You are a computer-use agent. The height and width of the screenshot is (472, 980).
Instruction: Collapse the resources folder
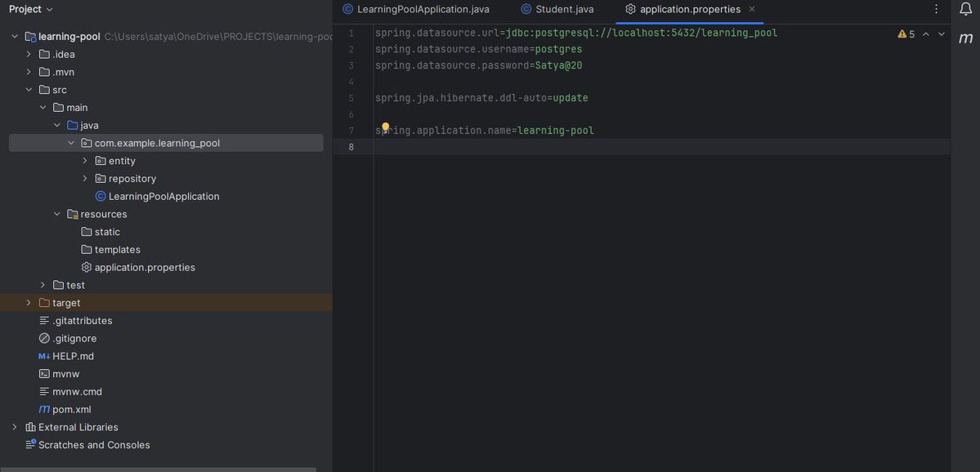click(57, 214)
